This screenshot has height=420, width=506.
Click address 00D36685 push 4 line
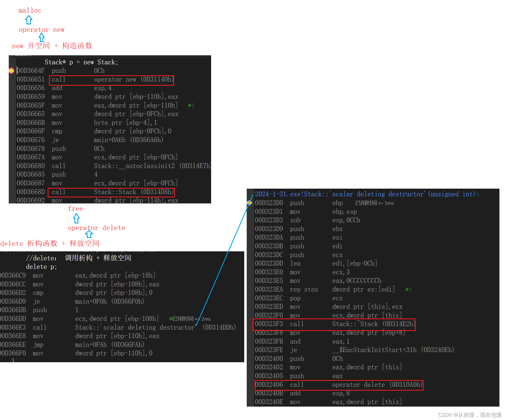coord(57,174)
